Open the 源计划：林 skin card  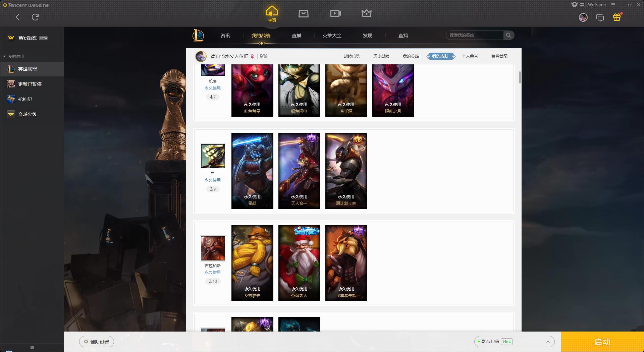click(346, 171)
